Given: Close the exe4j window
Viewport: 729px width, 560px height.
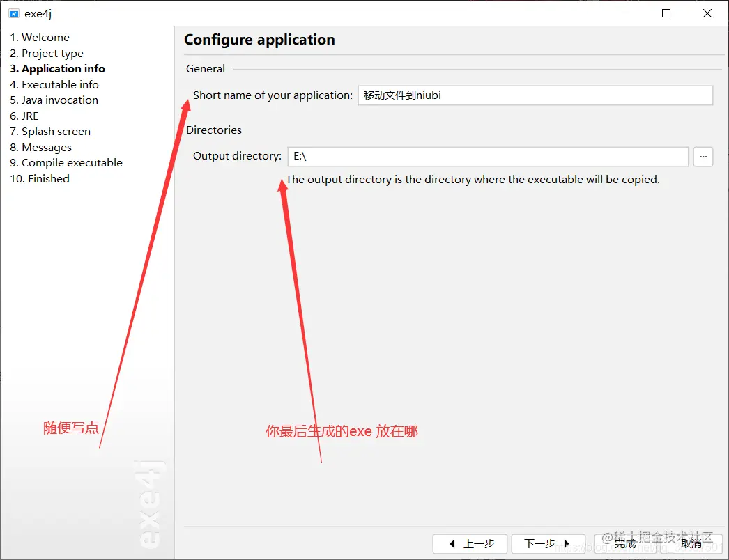Looking at the screenshot, I should (x=707, y=13).
